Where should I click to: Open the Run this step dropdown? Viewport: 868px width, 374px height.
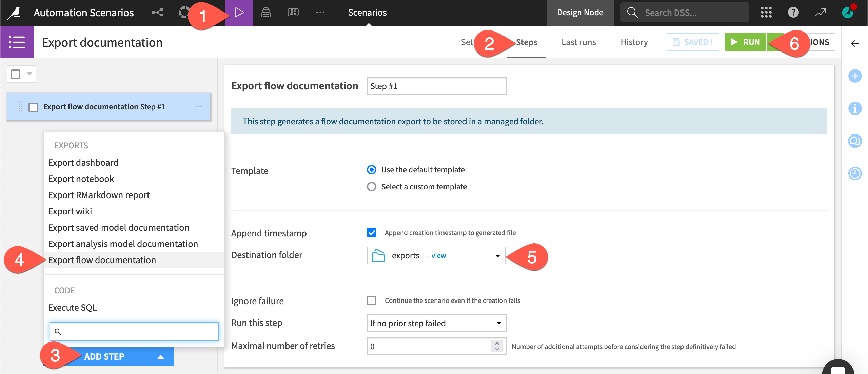(x=436, y=323)
